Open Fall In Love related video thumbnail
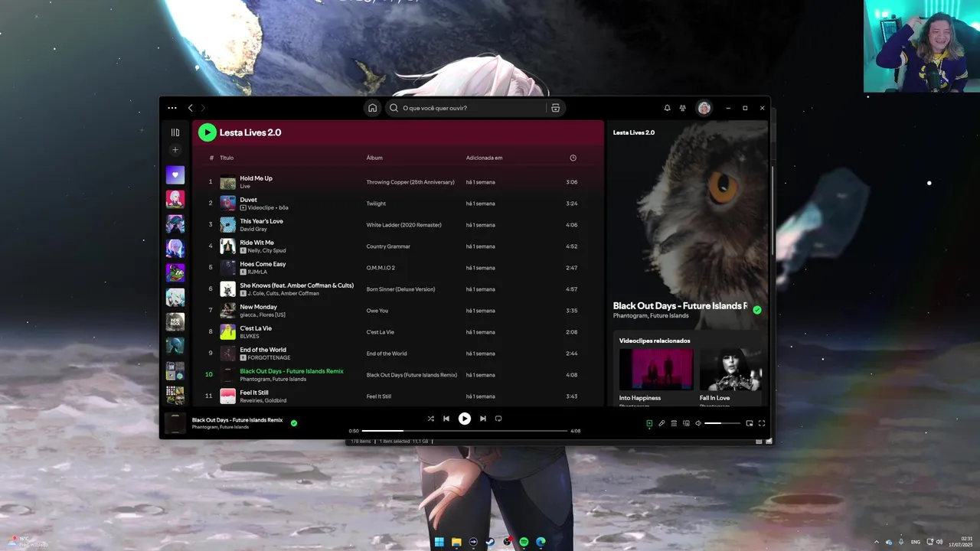The image size is (980, 551). tap(731, 370)
